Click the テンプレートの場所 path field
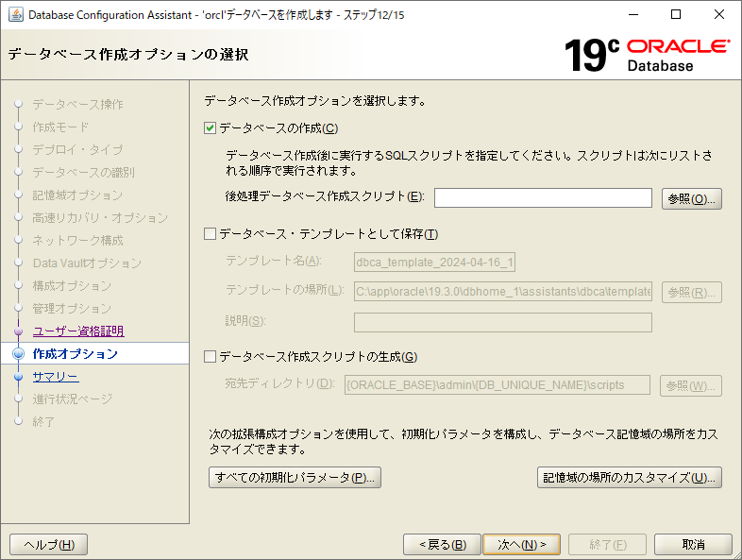Viewport: 742px width, 560px height. 503,292
